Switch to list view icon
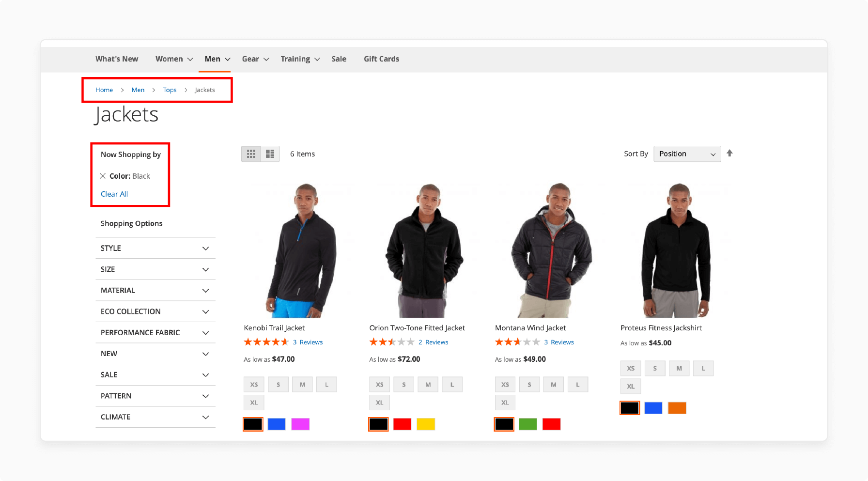This screenshot has height=481, width=868. coord(270,154)
